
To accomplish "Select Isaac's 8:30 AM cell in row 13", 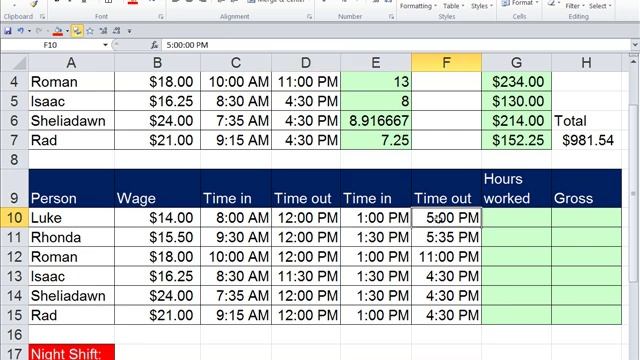I will coord(236,276).
